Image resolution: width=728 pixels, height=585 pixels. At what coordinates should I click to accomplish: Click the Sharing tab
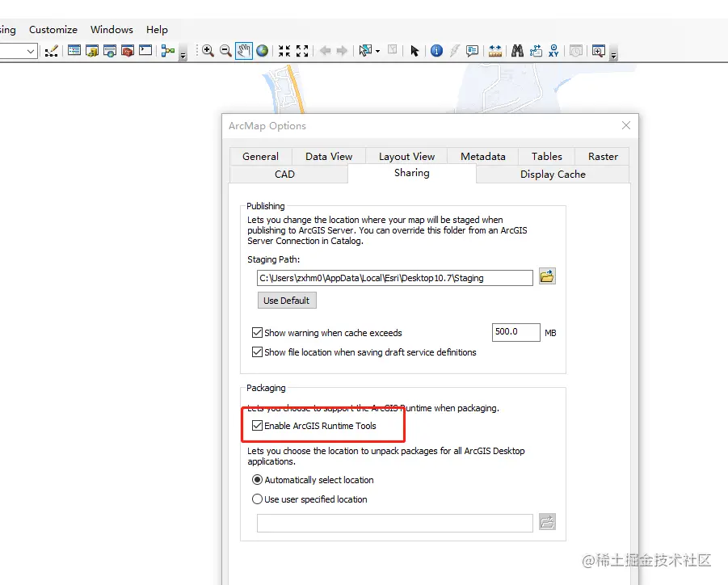coord(412,173)
